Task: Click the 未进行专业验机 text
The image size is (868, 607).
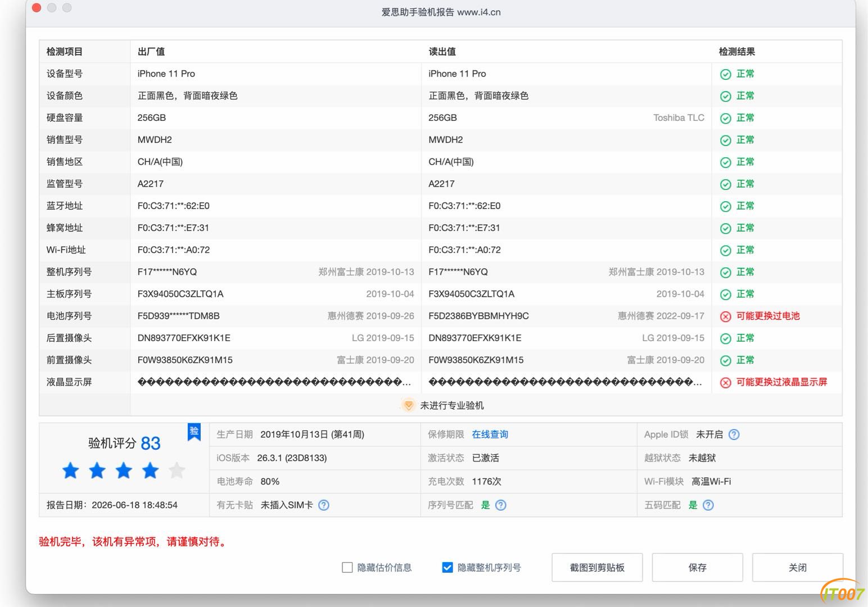Action: coord(452,405)
